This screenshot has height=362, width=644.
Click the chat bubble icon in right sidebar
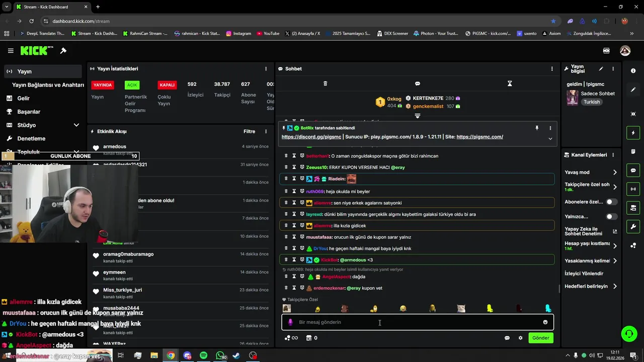coord(633,170)
